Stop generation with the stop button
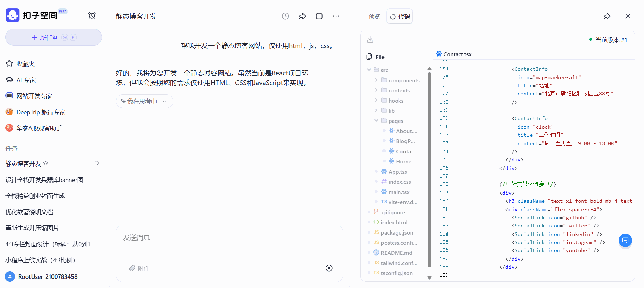Screen dimensions: 644x288 coord(329,268)
